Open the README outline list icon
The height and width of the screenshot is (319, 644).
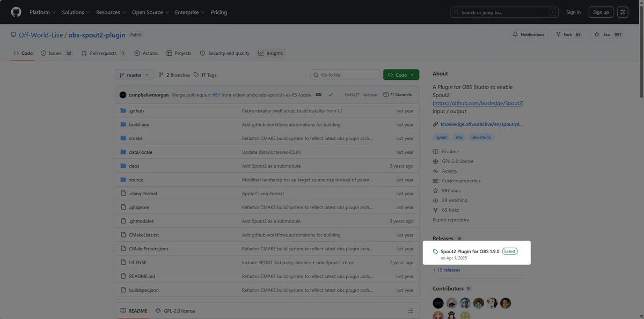[411, 310]
